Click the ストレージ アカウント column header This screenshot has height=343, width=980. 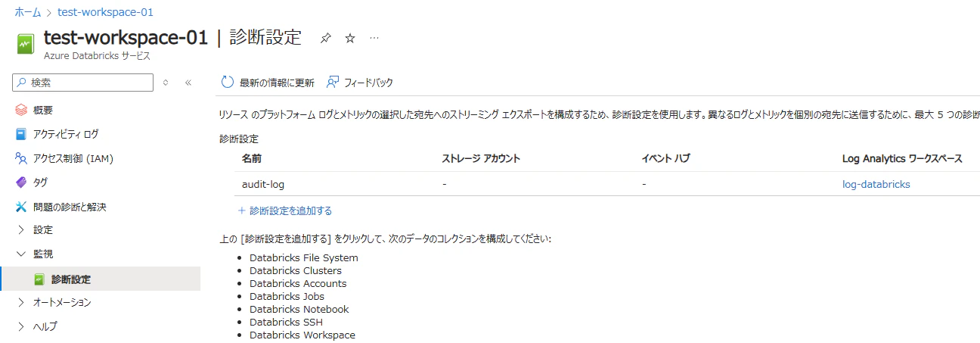pyautogui.click(x=481, y=158)
